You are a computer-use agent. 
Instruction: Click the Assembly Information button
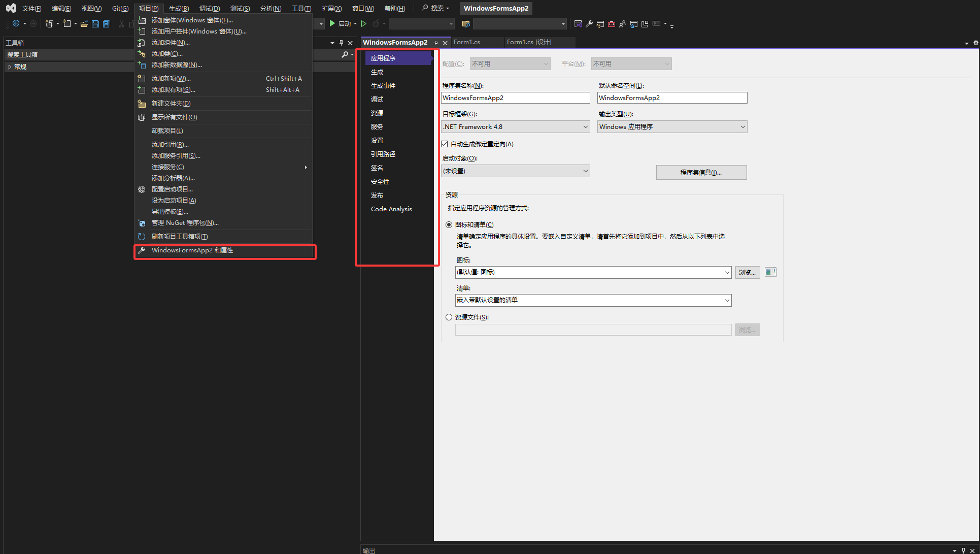pyautogui.click(x=701, y=173)
